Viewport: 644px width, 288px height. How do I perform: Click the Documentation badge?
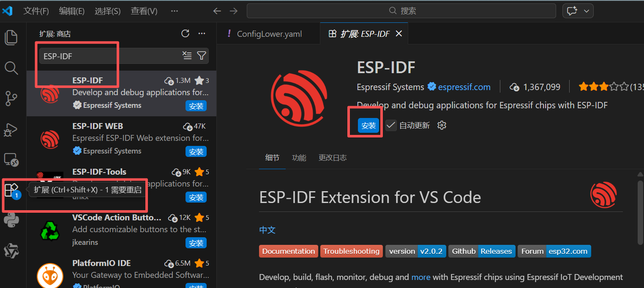point(288,251)
